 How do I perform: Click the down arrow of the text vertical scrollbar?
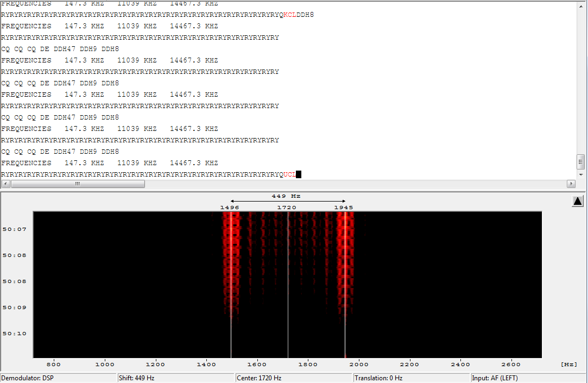click(x=580, y=175)
